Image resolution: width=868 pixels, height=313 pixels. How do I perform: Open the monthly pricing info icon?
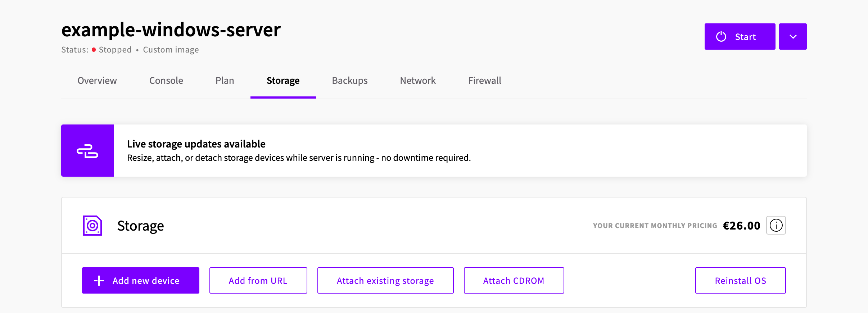click(x=776, y=226)
